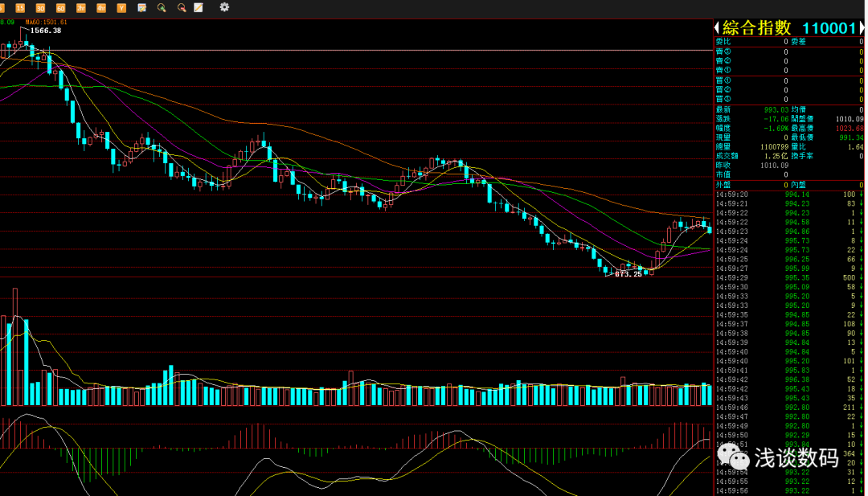
Task: Select the 60-minute timeframe button
Action: click(61, 8)
